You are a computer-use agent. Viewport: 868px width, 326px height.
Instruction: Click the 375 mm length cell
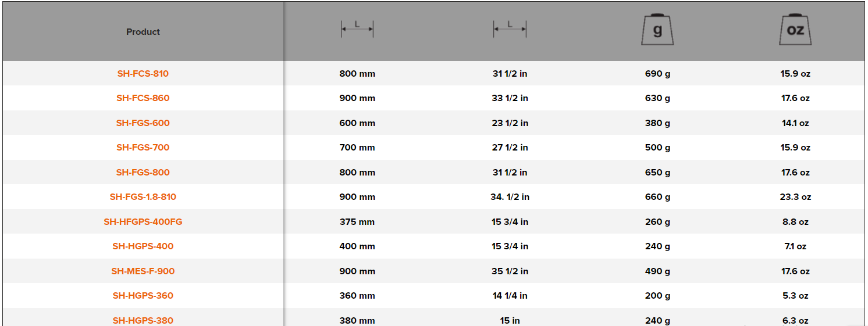pyautogui.click(x=357, y=222)
